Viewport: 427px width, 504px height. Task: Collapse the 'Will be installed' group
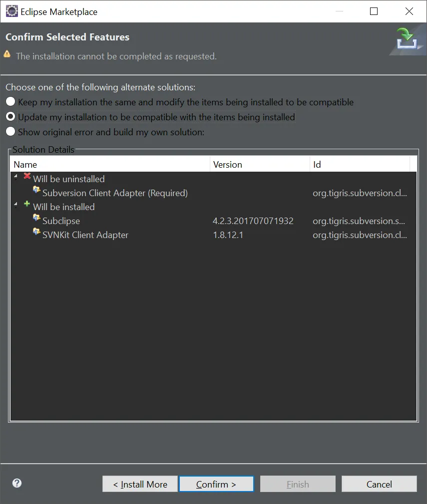[x=16, y=205]
